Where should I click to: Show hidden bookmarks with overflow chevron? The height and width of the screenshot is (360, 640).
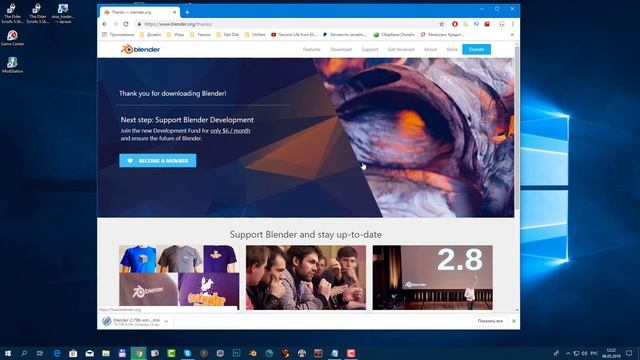point(512,35)
